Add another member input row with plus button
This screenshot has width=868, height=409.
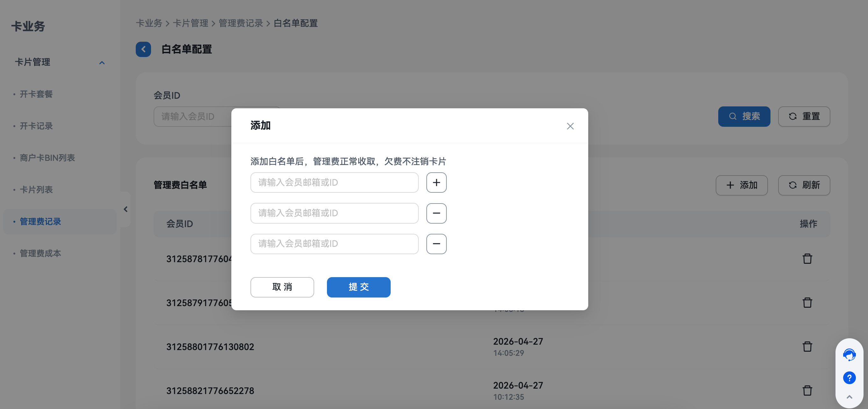436,183
